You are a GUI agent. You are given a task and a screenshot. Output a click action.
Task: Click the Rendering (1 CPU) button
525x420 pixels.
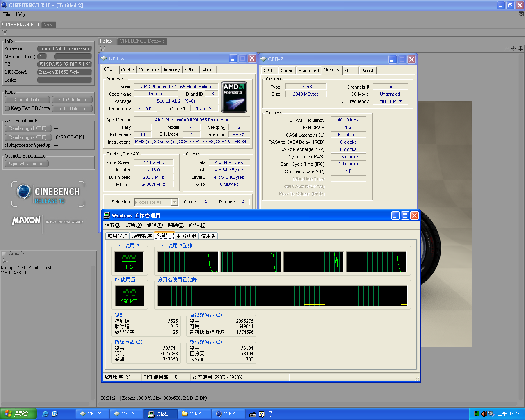28,128
